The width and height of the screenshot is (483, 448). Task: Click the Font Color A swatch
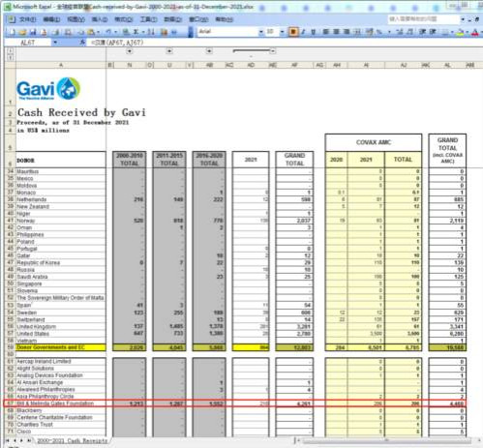[474, 32]
